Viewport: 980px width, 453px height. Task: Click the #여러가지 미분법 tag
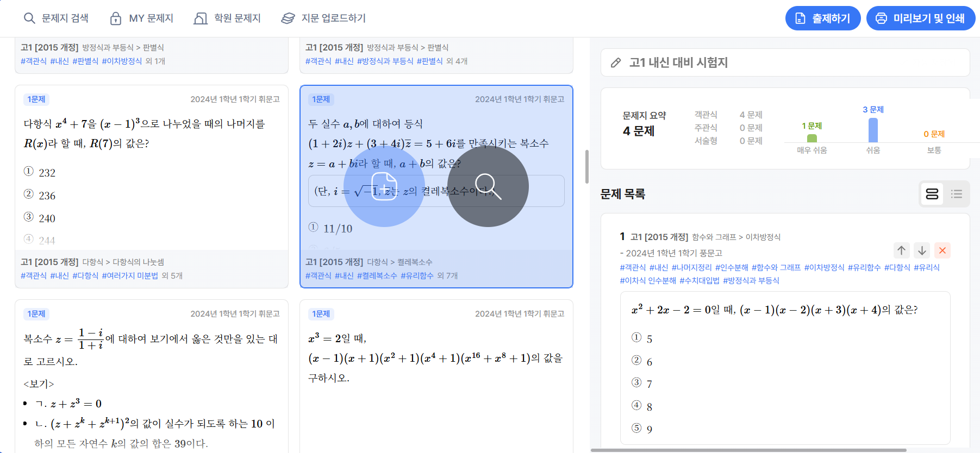tap(130, 276)
